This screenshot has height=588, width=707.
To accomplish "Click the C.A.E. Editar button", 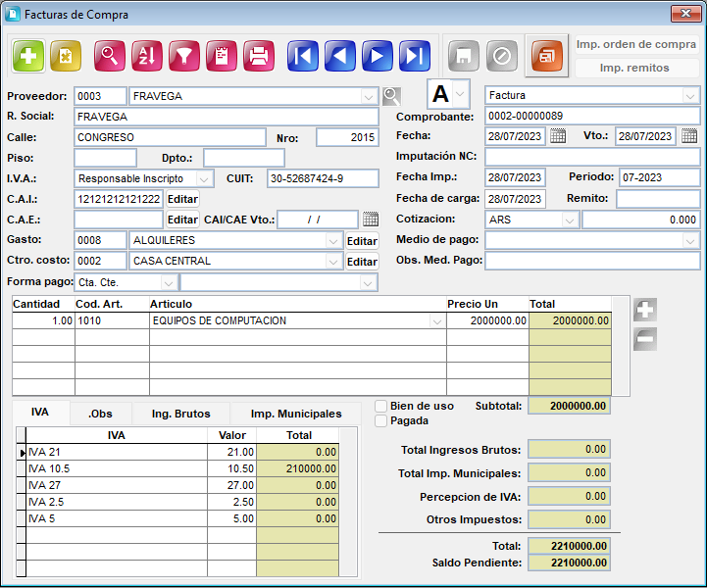I will tap(182, 220).
